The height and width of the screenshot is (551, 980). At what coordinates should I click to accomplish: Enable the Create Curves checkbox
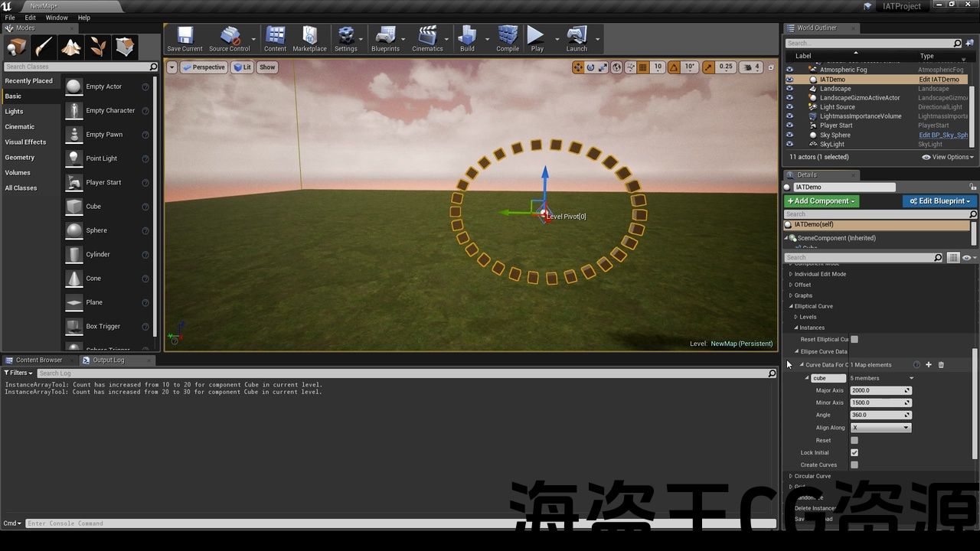coord(854,465)
